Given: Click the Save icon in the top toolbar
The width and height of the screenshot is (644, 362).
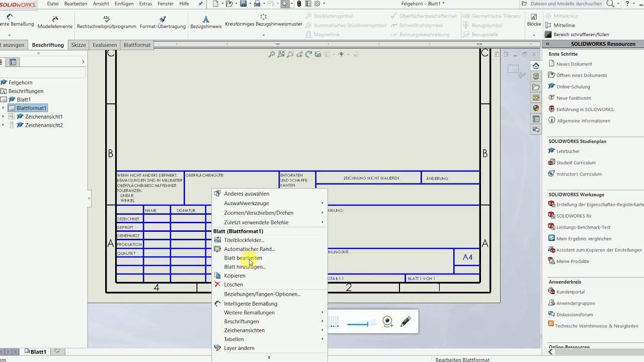Looking at the screenshot, I should (x=244, y=4).
